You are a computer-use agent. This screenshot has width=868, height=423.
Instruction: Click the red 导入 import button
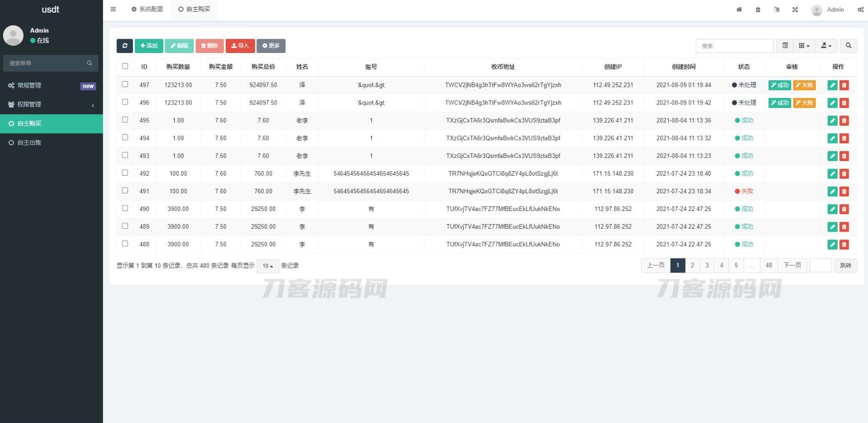tap(240, 45)
